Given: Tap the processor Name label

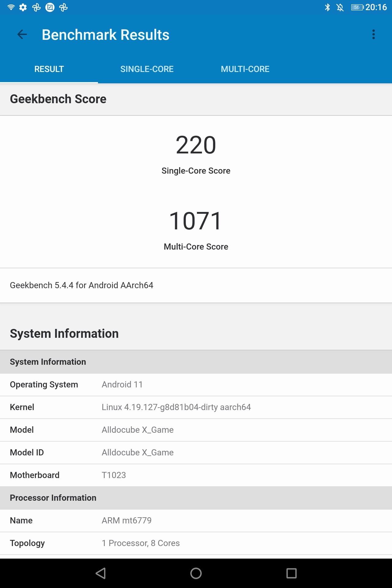Looking at the screenshot, I should click(21, 521).
